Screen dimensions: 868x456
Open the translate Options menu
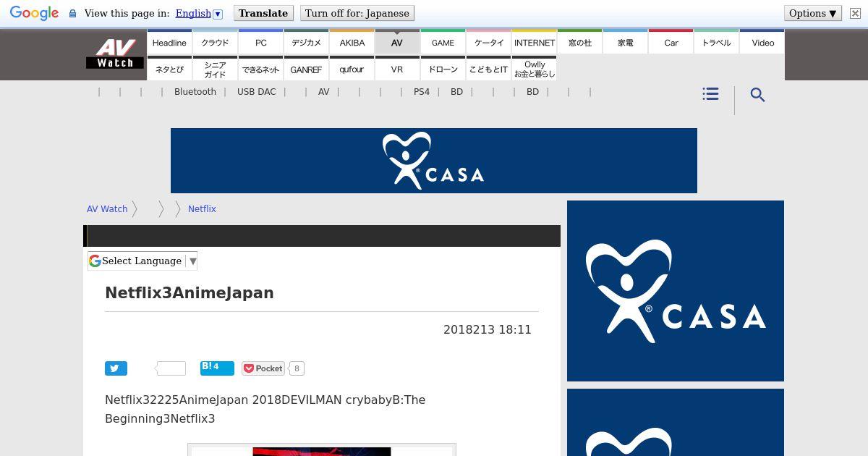point(813,13)
